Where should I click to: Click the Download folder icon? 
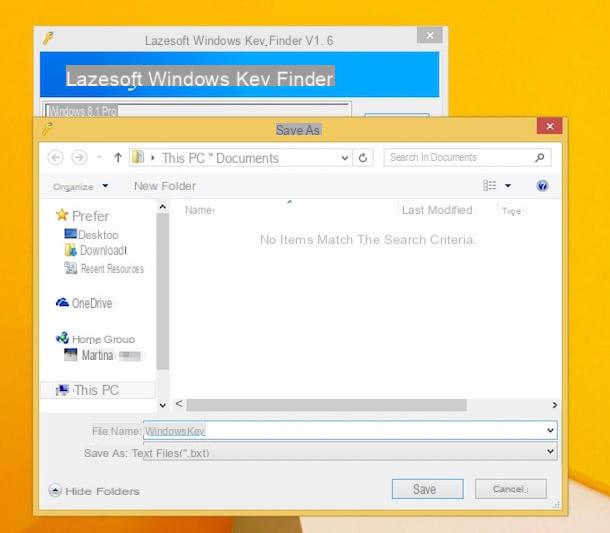pos(70,250)
